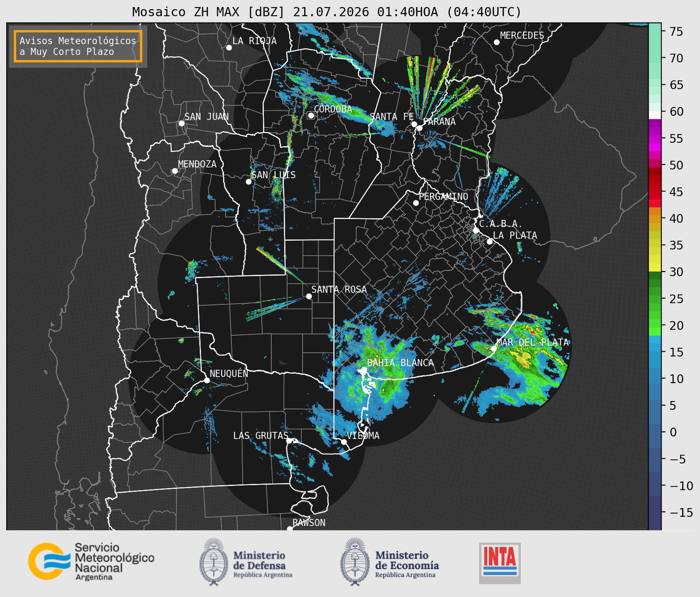Click the Santa Rosa city marker dot

(309, 296)
